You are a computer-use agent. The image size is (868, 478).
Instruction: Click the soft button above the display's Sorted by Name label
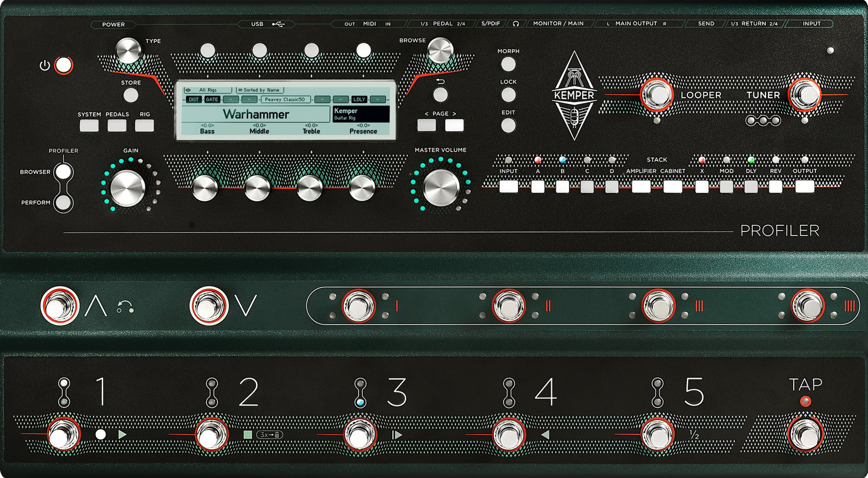pyautogui.click(x=259, y=50)
